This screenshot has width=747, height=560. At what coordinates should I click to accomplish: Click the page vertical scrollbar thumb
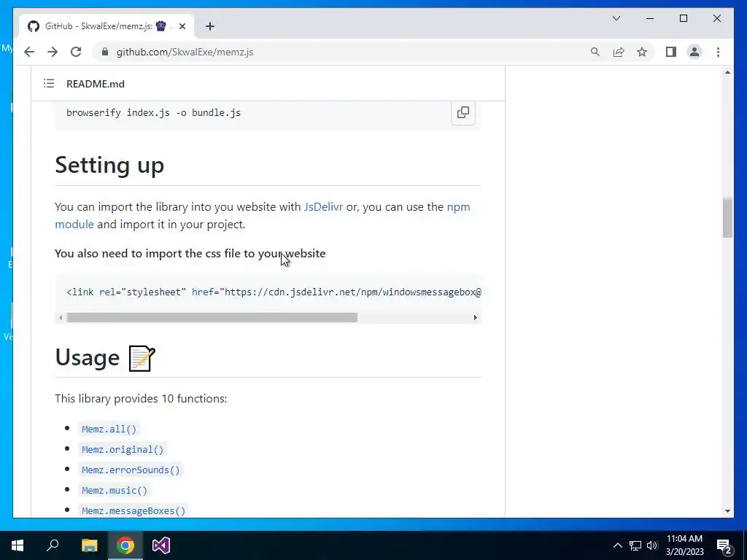(x=727, y=217)
